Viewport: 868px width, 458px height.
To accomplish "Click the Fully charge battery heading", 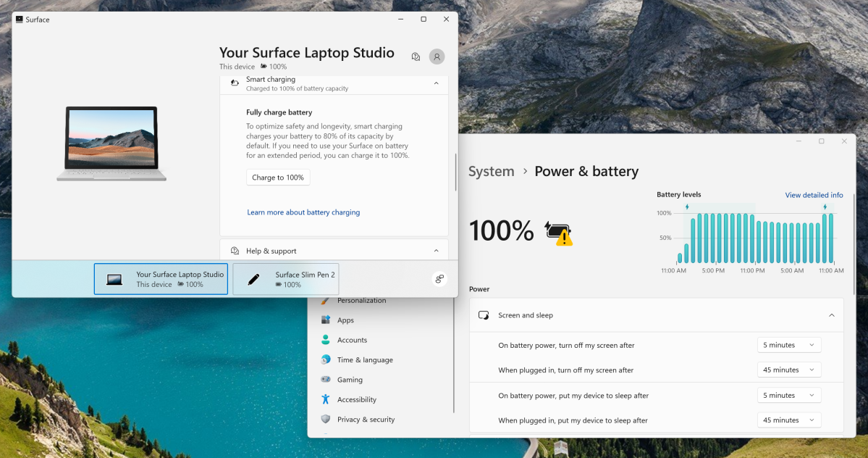I will [279, 112].
